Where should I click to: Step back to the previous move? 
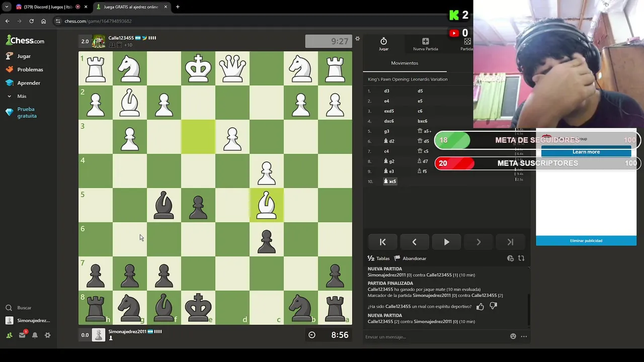tap(415, 242)
